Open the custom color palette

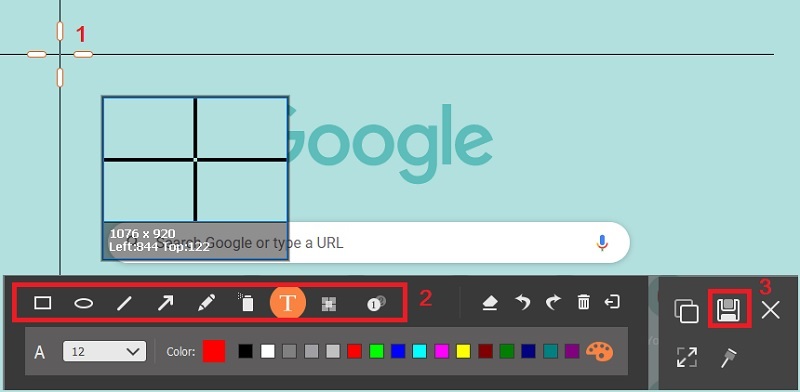[599, 352]
